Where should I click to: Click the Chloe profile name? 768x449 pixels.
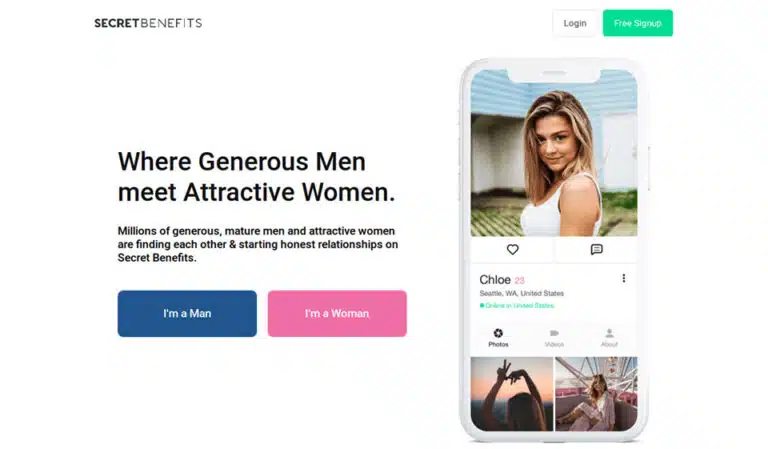pyautogui.click(x=495, y=280)
